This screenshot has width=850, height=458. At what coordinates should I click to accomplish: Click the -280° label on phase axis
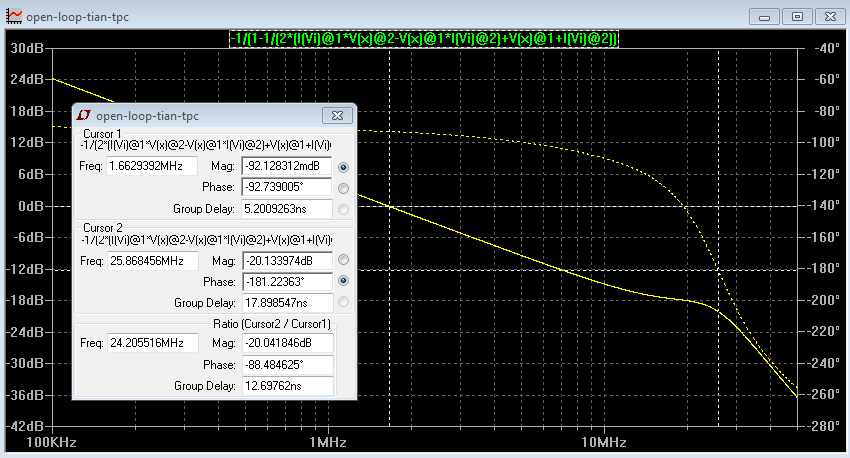coord(825,427)
